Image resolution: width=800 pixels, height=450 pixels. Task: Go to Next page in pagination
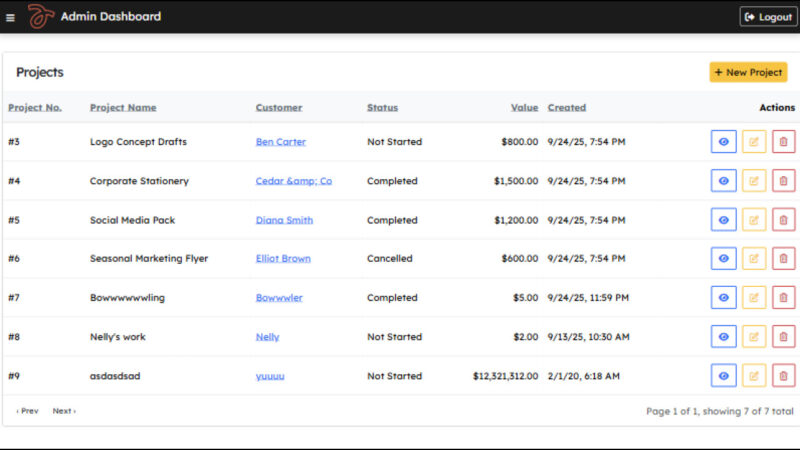64,411
